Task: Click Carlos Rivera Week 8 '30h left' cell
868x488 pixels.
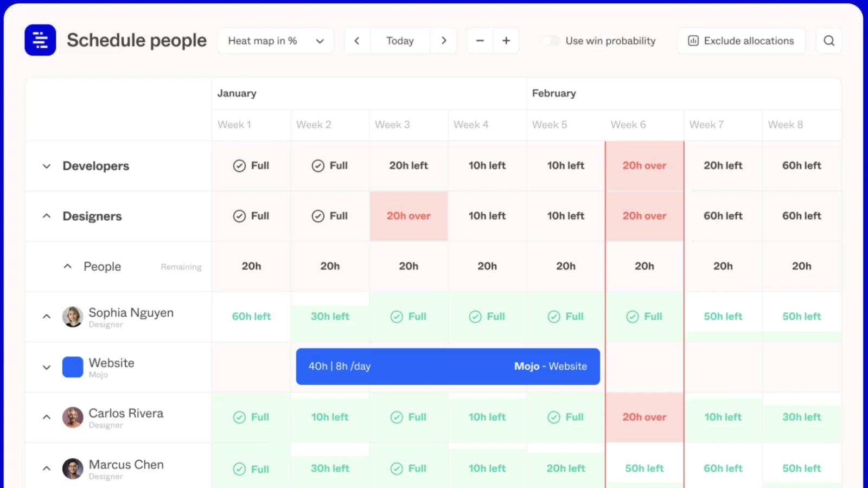Action: coord(802,418)
